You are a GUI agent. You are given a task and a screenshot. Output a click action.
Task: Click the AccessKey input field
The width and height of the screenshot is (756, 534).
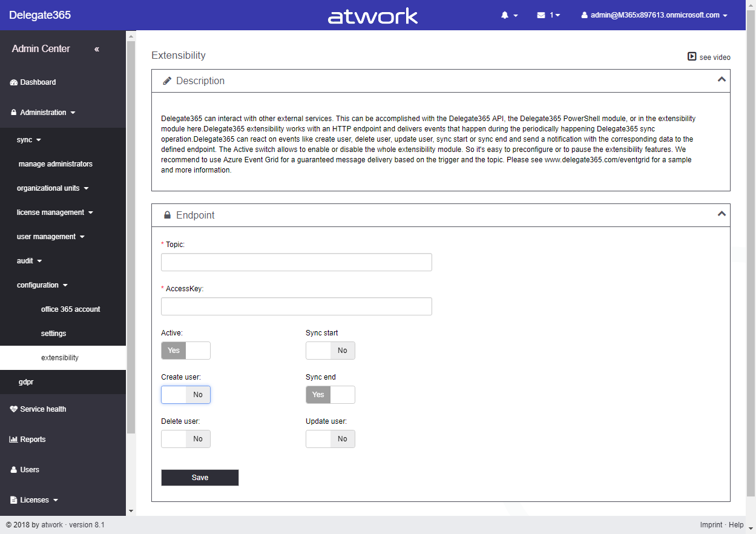coord(297,306)
